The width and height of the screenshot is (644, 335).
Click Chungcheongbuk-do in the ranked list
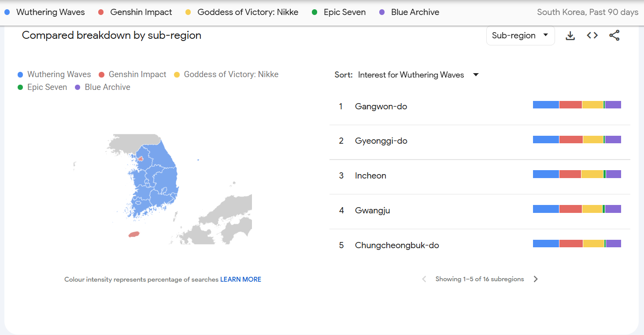(397, 245)
